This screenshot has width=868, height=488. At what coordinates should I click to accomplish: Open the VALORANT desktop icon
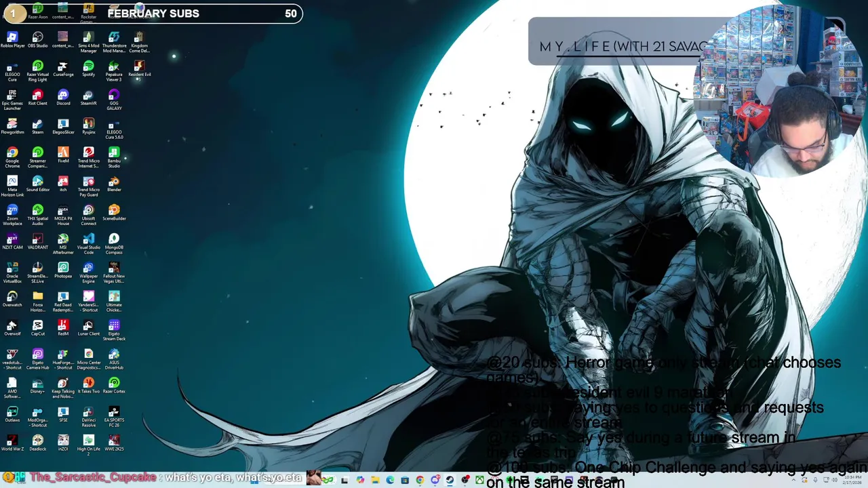coord(37,242)
